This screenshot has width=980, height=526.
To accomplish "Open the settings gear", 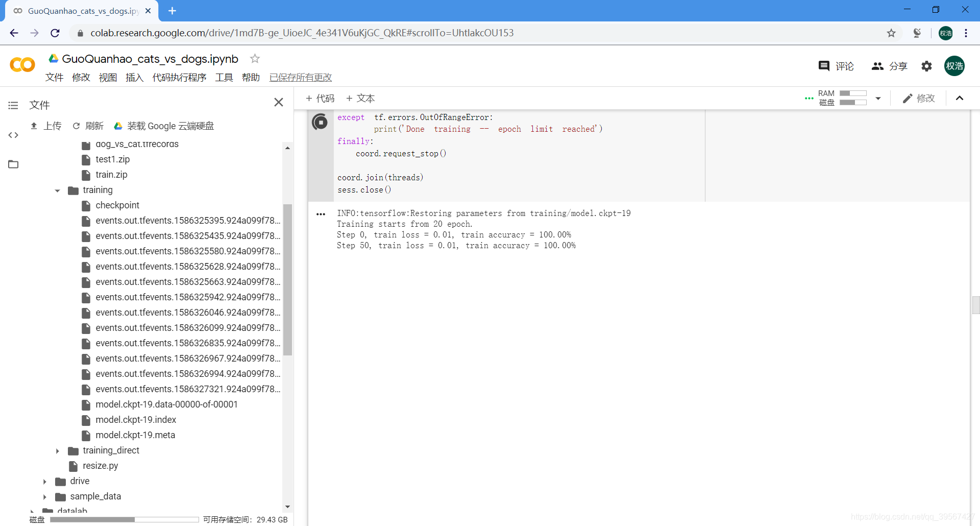I will [x=926, y=66].
